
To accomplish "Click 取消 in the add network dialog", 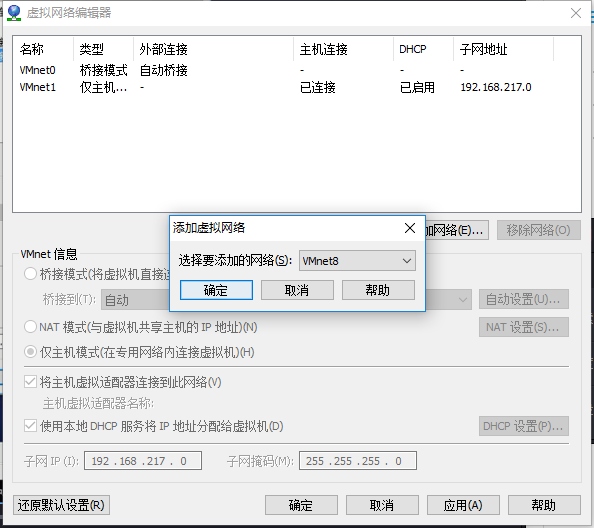I will [297, 290].
